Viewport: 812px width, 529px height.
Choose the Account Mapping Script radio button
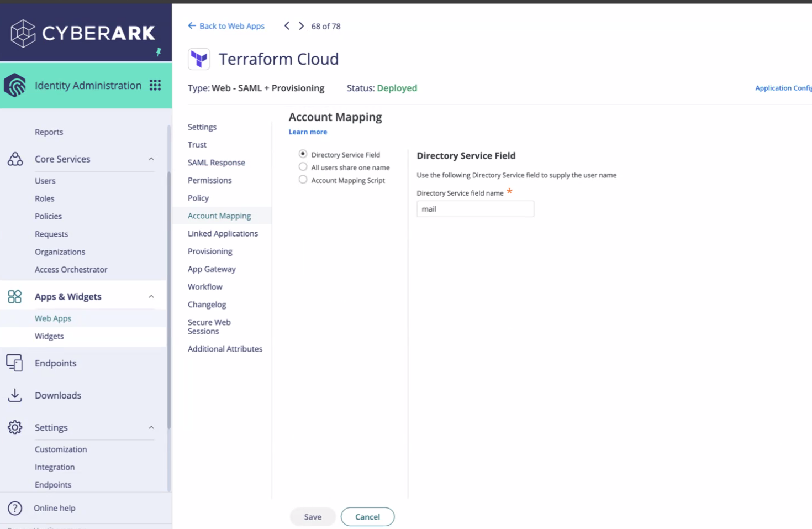303,180
